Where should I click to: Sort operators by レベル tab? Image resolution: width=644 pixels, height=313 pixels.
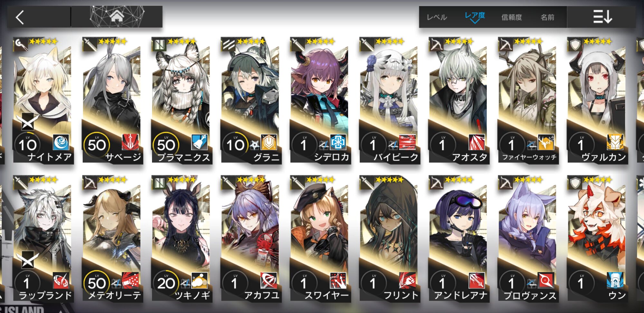pos(437,17)
